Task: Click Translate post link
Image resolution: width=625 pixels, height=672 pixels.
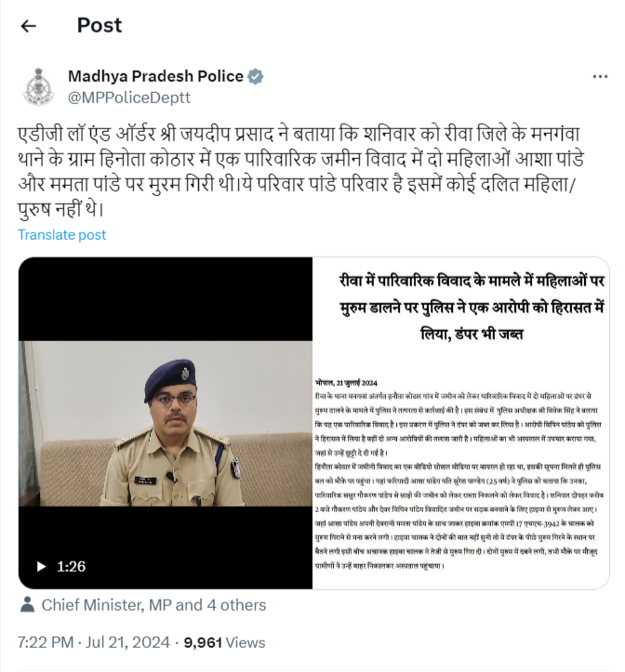Action: click(x=61, y=235)
